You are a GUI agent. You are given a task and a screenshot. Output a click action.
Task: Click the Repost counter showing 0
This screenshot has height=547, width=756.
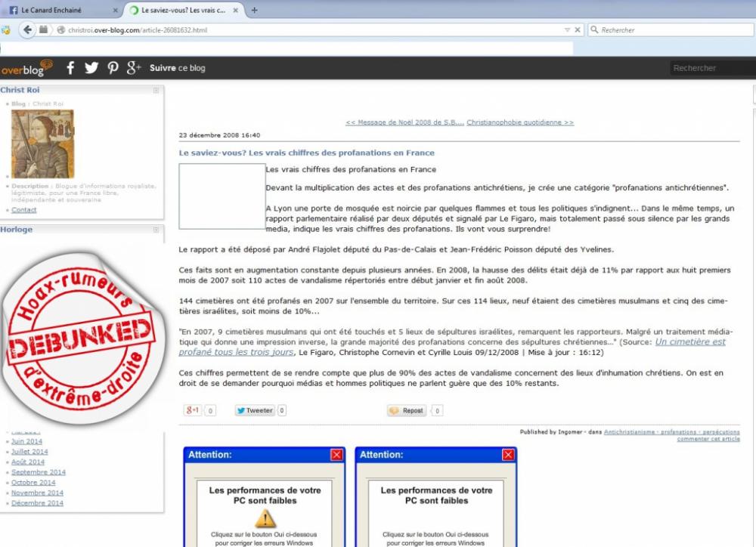coord(437,410)
